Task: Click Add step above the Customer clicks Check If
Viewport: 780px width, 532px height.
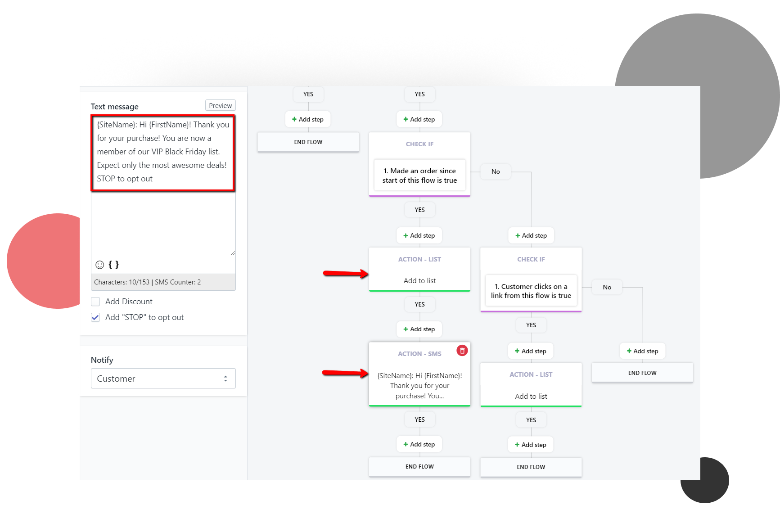Action: pyautogui.click(x=531, y=235)
